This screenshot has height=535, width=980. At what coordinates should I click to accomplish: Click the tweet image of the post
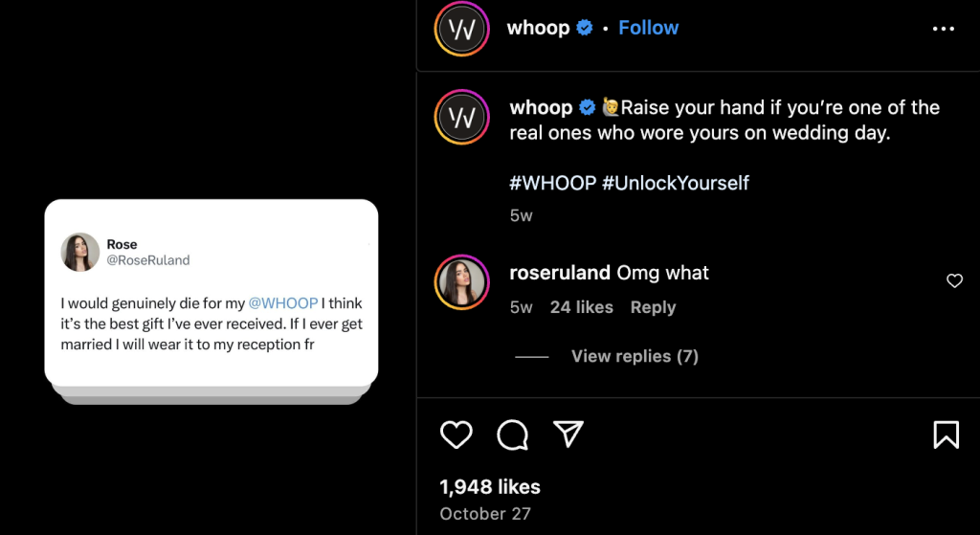[212, 297]
